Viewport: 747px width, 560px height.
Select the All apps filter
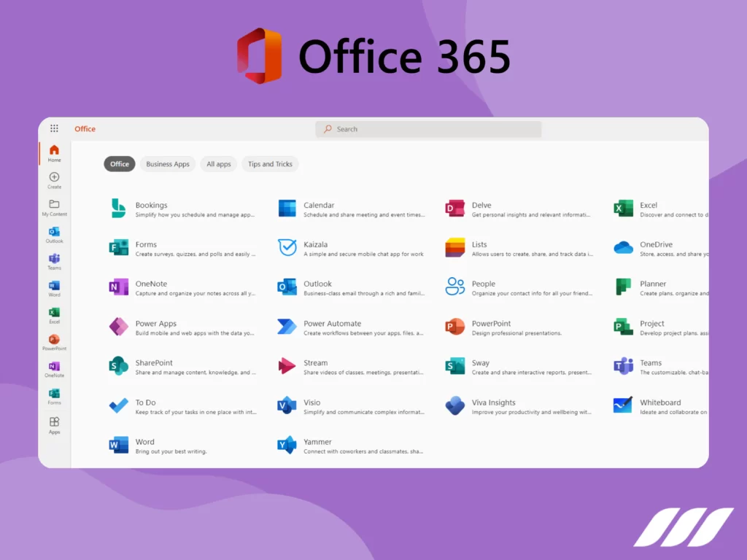218,164
